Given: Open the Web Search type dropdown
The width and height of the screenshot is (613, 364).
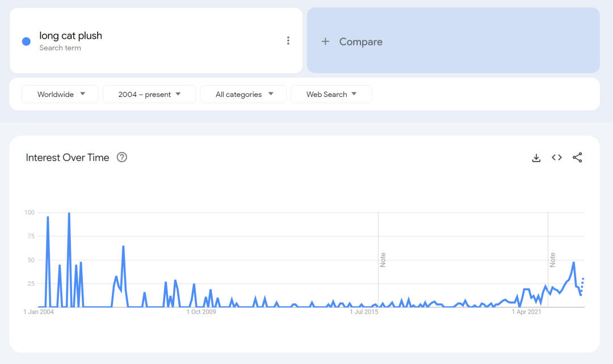Looking at the screenshot, I should pos(331,94).
